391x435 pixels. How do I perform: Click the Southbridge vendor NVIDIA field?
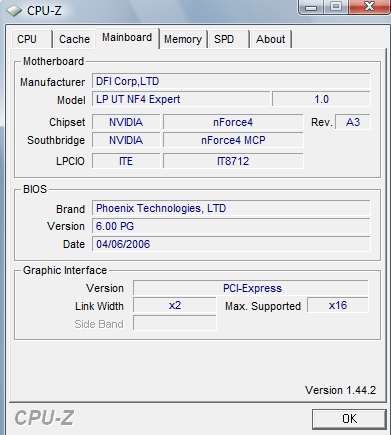[x=126, y=140]
